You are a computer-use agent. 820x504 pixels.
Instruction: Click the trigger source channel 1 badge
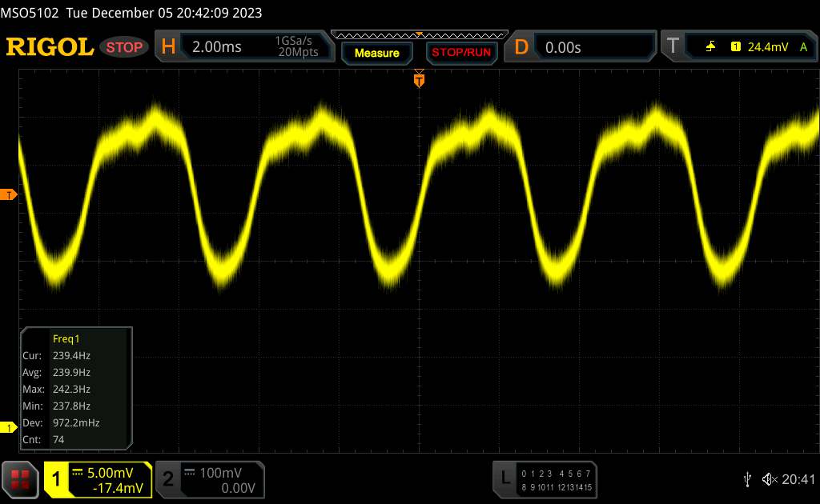click(x=735, y=47)
